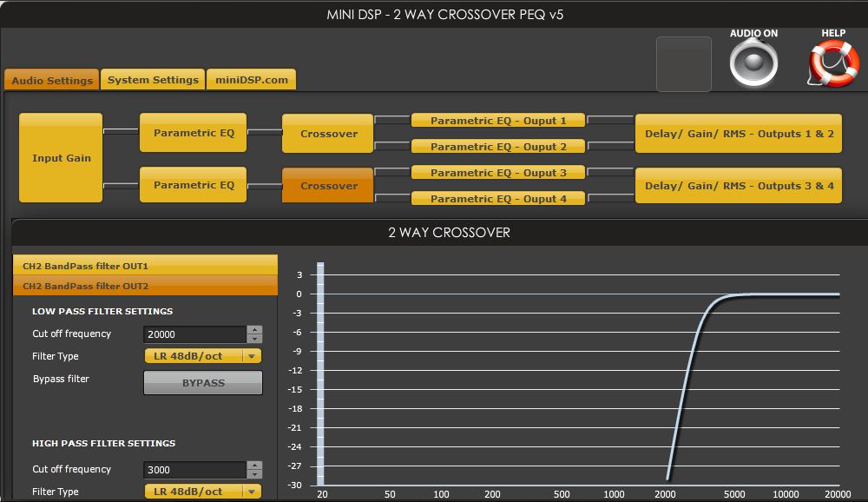Viewport: 868px width, 502px height.
Task: Switch to the System Settings tab
Action: click(x=153, y=80)
